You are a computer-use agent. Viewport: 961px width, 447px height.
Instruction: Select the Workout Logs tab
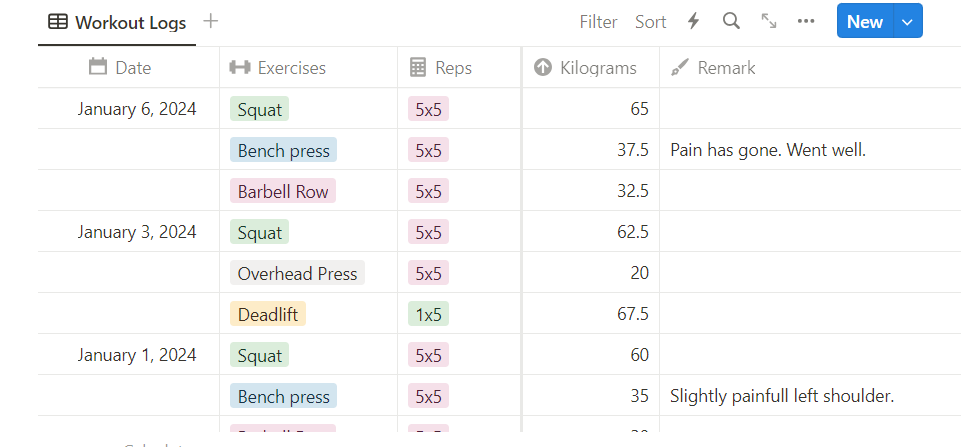tap(118, 22)
